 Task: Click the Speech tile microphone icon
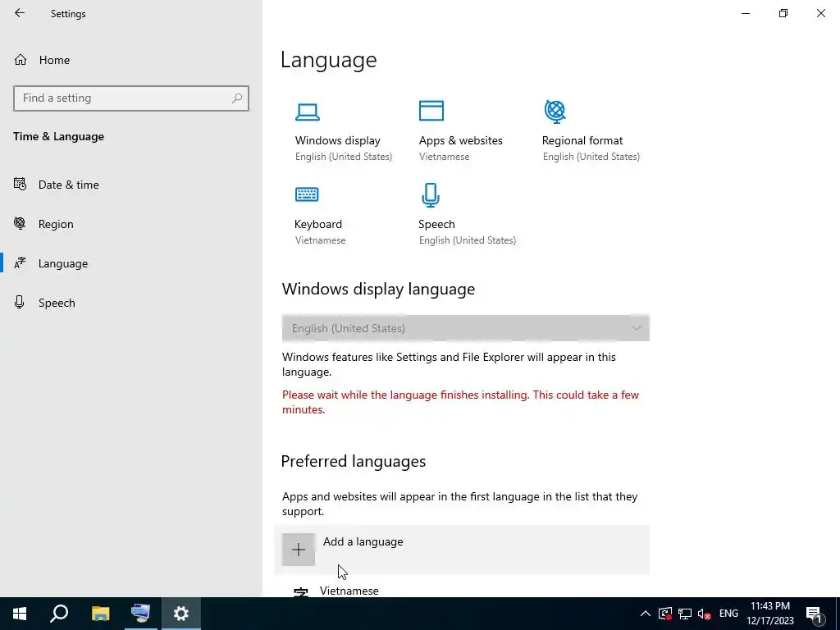pyautogui.click(x=431, y=195)
